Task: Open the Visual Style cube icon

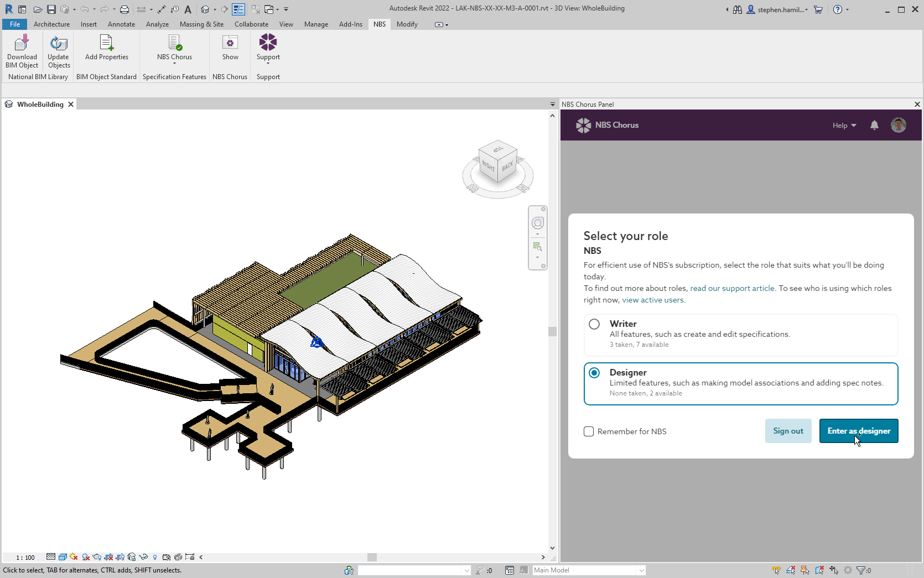Action: pos(63,557)
